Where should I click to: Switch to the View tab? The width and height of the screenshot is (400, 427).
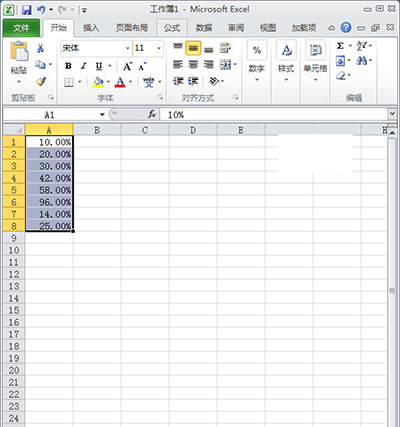click(268, 28)
